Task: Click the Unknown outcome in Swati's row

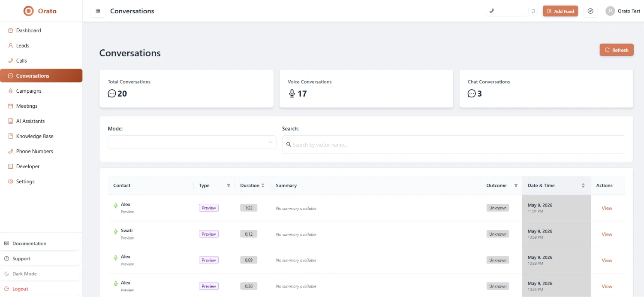Action: pos(498,234)
